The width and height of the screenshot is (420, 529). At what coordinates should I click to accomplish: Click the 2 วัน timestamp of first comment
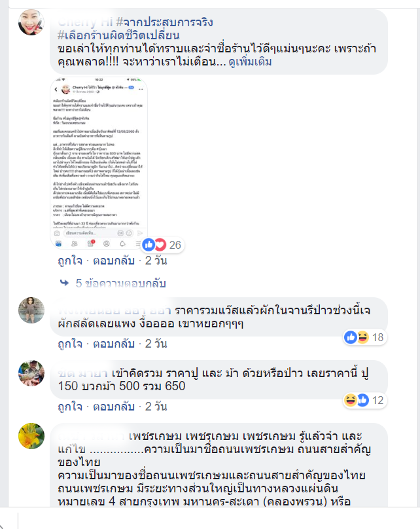[156, 261]
